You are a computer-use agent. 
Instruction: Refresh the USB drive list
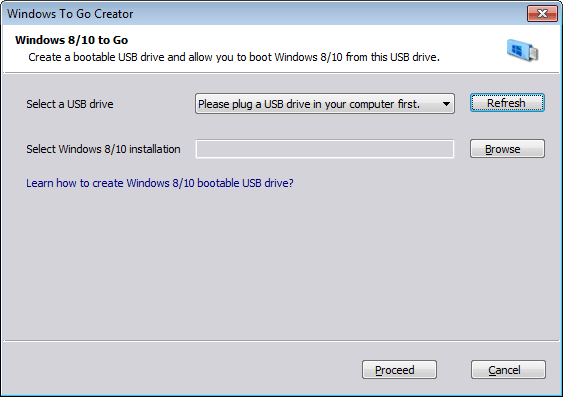tap(507, 103)
